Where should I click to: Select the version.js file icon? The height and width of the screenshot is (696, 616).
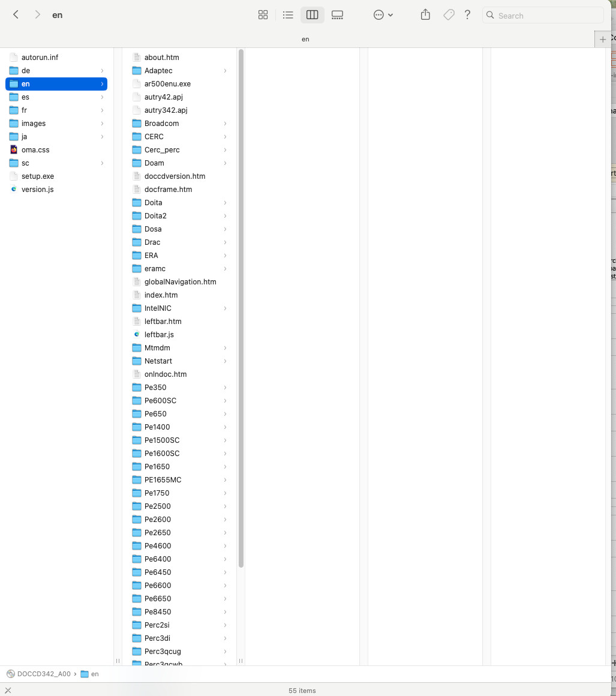[14, 189]
